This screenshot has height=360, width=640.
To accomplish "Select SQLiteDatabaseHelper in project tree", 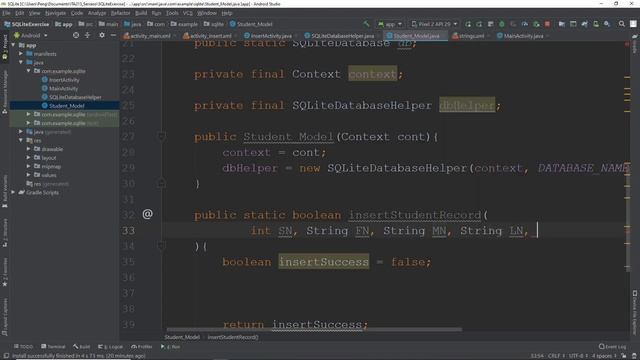I will pos(71,97).
